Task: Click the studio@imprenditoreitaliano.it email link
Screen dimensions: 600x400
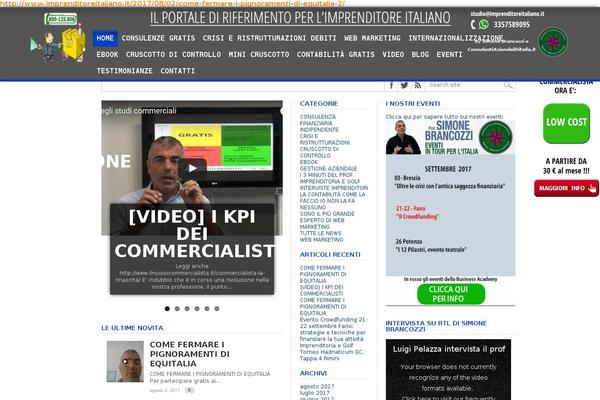Action: pos(507,14)
